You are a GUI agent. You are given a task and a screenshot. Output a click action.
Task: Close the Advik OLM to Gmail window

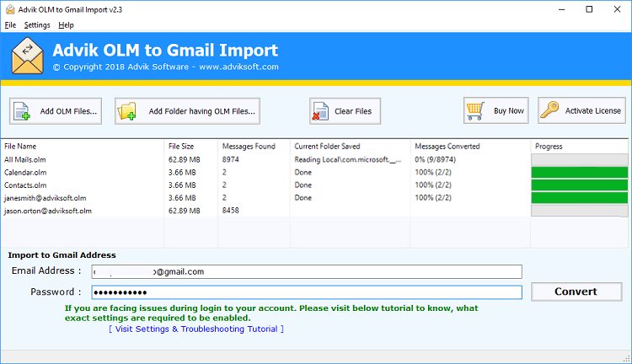(617, 9)
